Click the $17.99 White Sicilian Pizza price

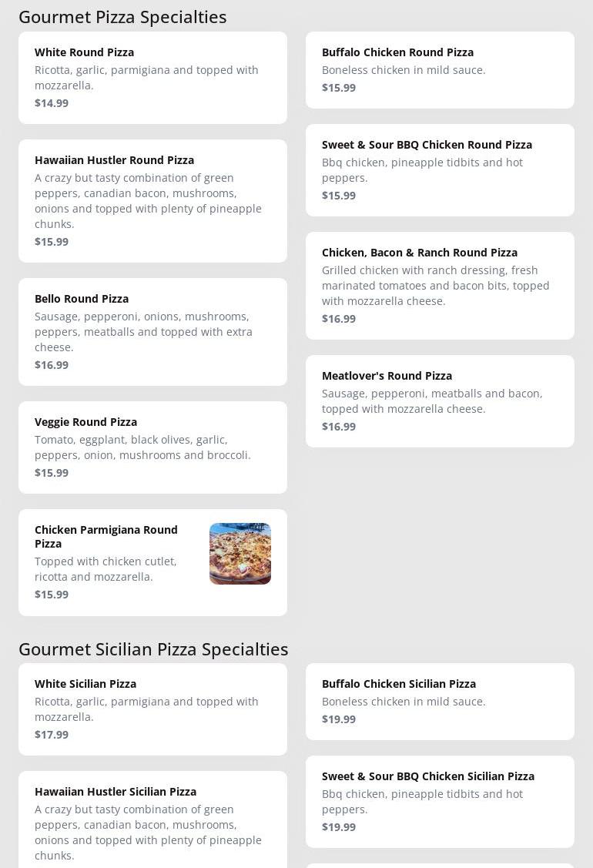pyautogui.click(x=52, y=735)
